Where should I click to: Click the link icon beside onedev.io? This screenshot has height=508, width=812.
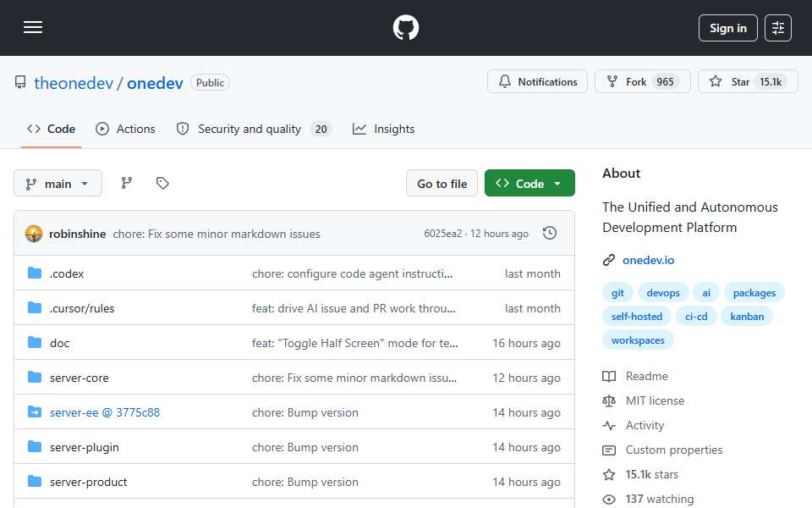point(609,260)
